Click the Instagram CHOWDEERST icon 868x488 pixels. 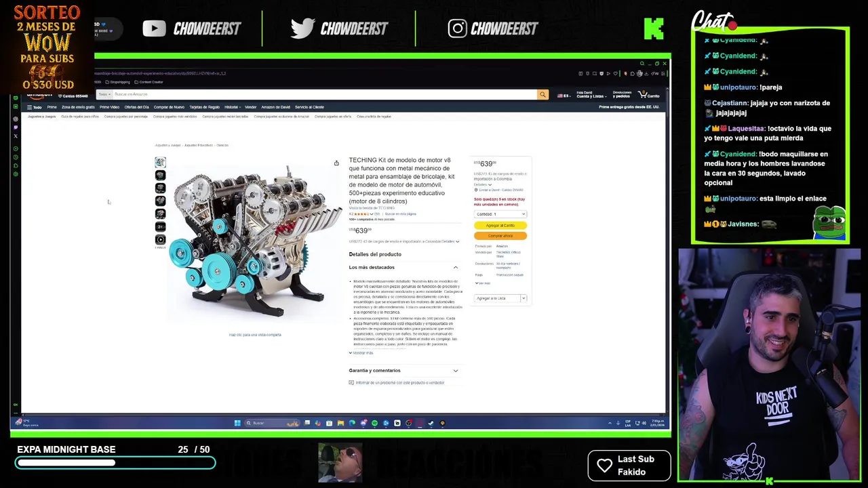pyautogui.click(x=457, y=28)
